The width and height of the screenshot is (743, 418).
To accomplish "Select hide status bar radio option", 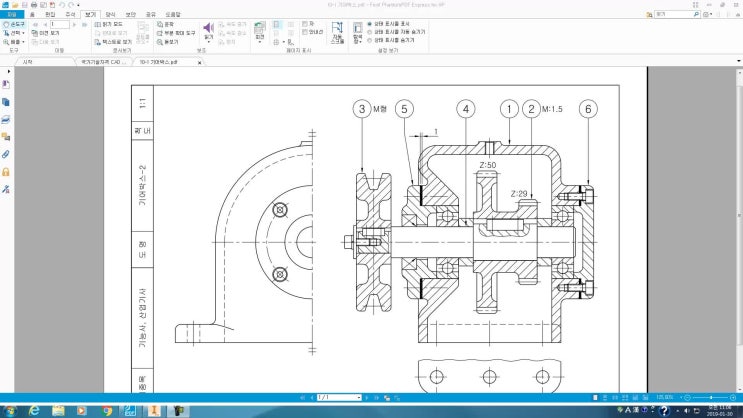I will pyautogui.click(x=370, y=40).
